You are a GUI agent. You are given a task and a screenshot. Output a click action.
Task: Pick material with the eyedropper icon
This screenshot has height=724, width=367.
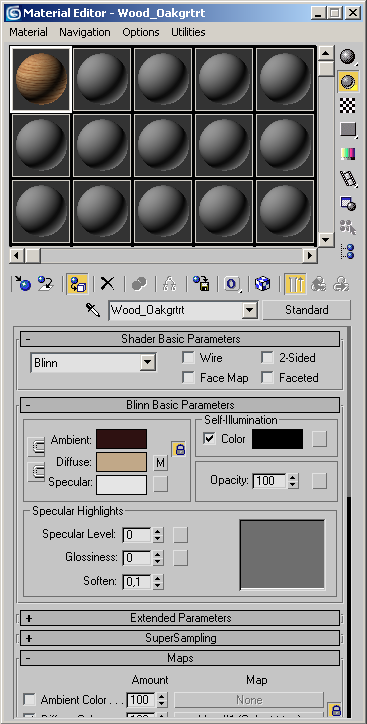tap(93, 309)
